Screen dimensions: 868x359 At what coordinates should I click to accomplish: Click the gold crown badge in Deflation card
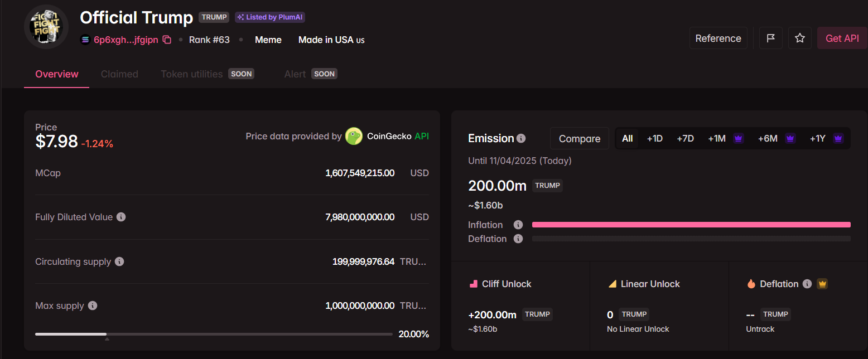[x=822, y=284]
